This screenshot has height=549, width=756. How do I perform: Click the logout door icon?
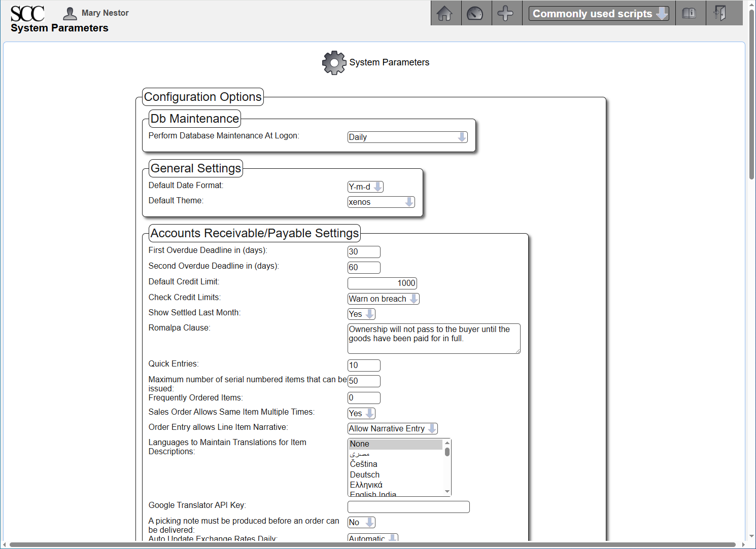(719, 13)
